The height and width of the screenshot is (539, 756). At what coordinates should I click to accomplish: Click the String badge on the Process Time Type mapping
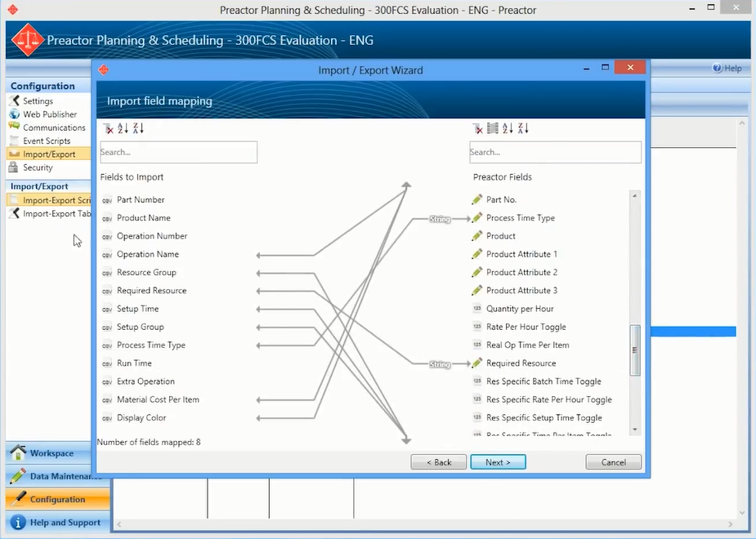[440, 219]
